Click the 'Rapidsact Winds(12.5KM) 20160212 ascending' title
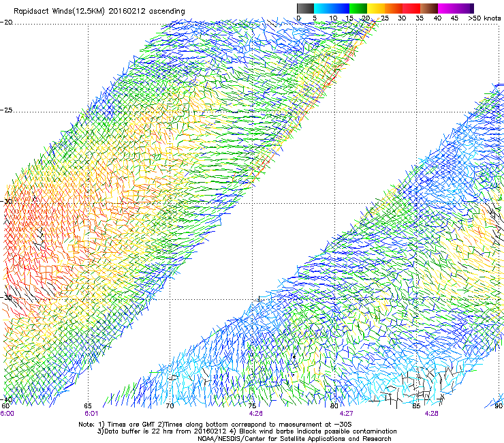 click(99, 12)
